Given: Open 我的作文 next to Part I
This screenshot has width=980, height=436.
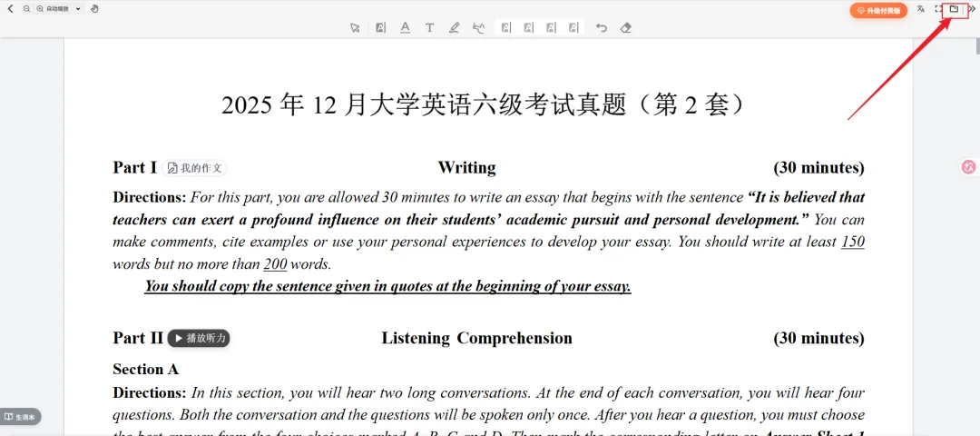Looking at the screenshot, I should pyautogui.click(x=195, y=168).
